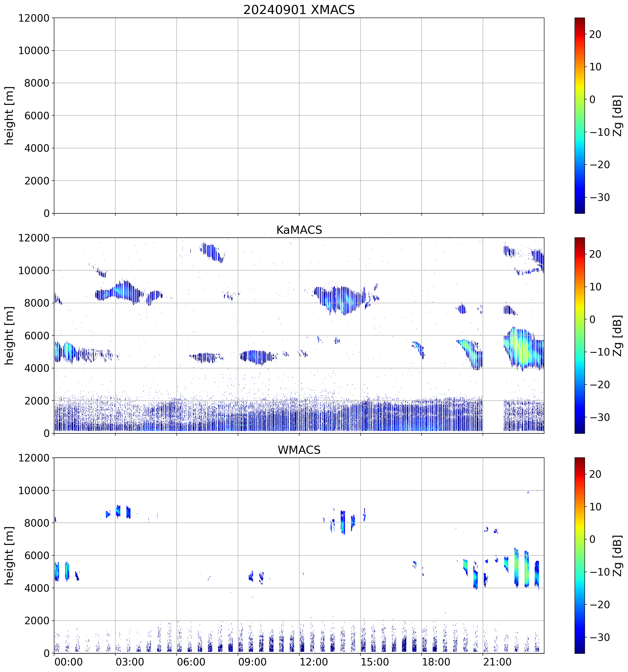Click the 21:00 time axis label
The height and width of the screenshot is (672, 628).
tap(497, 662)
